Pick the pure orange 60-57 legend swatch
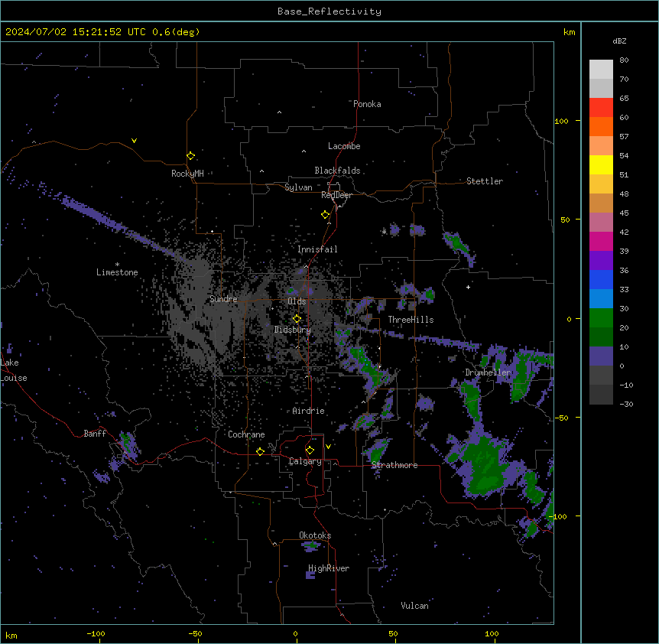The height and width of the screenshot is (644, 659). click(x=601, y=126)
